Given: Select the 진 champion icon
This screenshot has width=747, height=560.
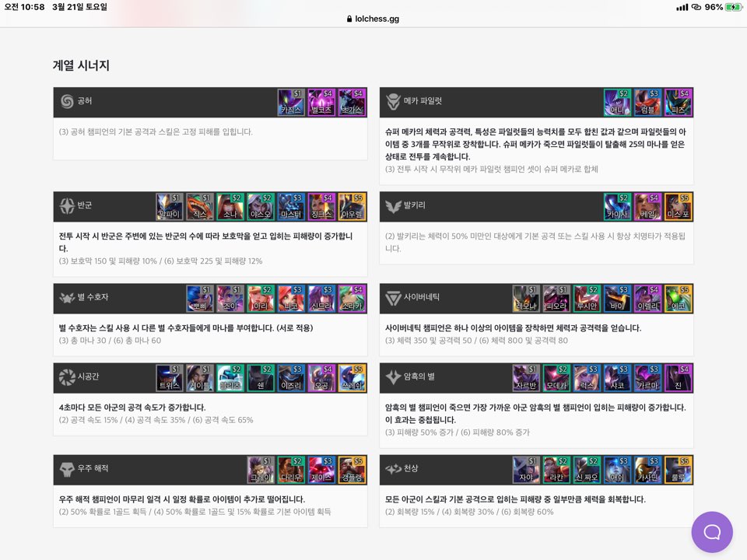Looking at the screenshot, I should pyautogui.click(x=679, y=378).
